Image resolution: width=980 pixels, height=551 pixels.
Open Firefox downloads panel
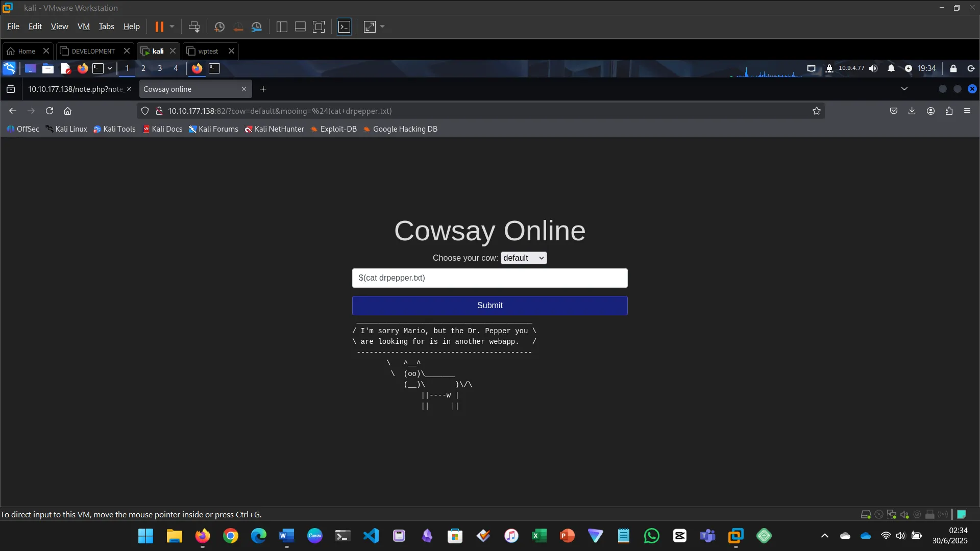coord(912,111)
